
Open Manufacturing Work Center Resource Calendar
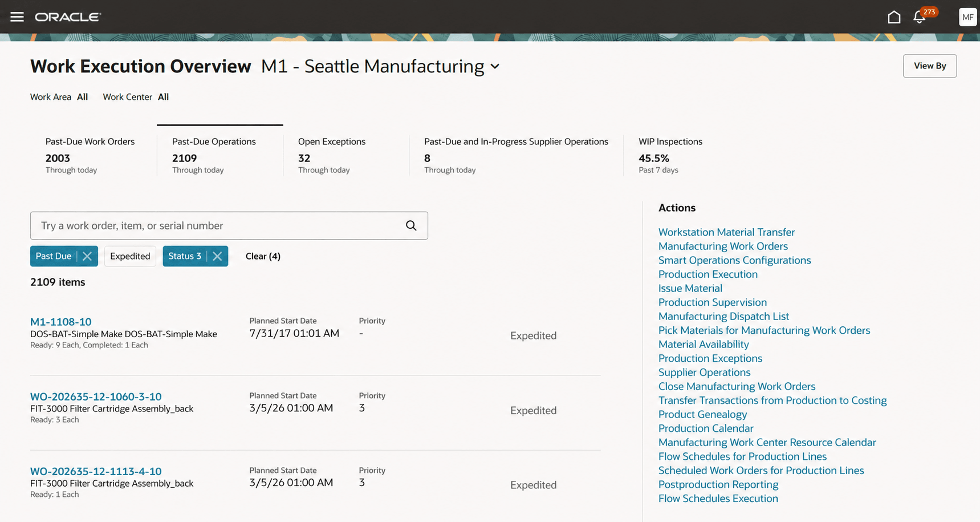click(x=767, y=442)
